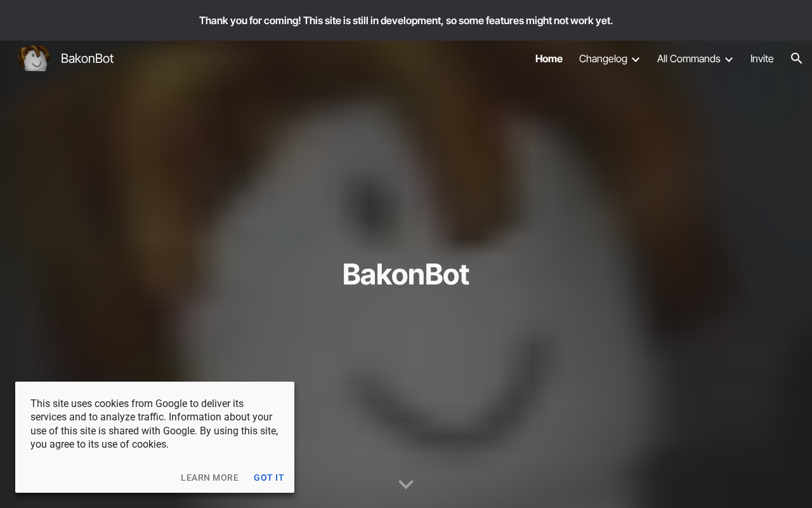This screenshot has width=812, height=508.
Task: Select the All Commands menu label
Action: click(x=688, y=58)
